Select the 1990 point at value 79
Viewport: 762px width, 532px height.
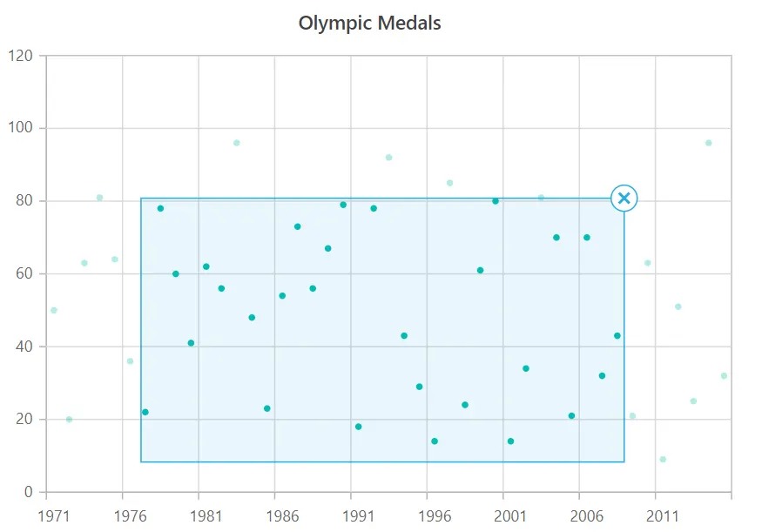point(343,205)
